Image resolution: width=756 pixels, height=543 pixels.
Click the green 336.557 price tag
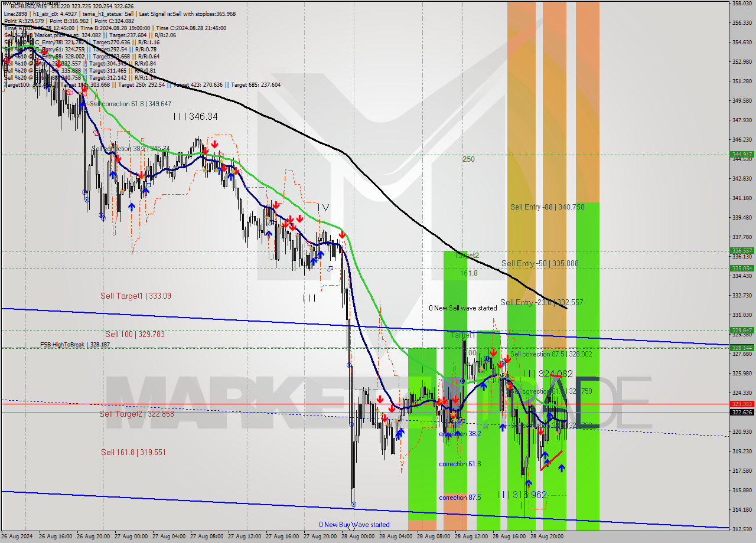click(742, 250)
